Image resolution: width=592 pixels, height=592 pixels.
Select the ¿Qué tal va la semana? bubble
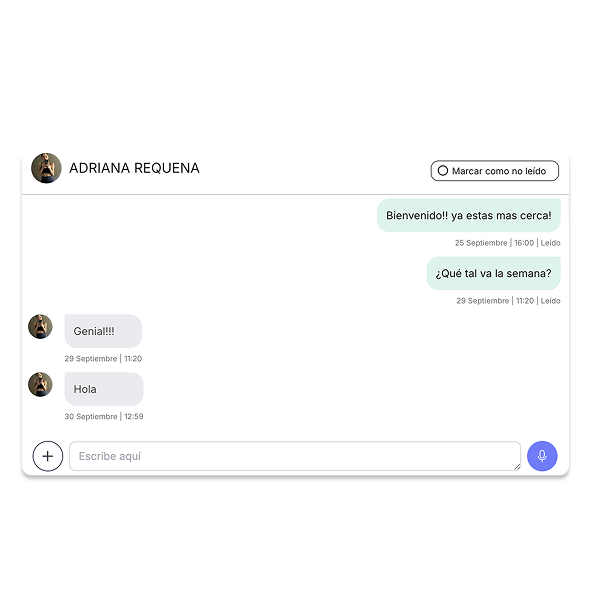(493, 273)
